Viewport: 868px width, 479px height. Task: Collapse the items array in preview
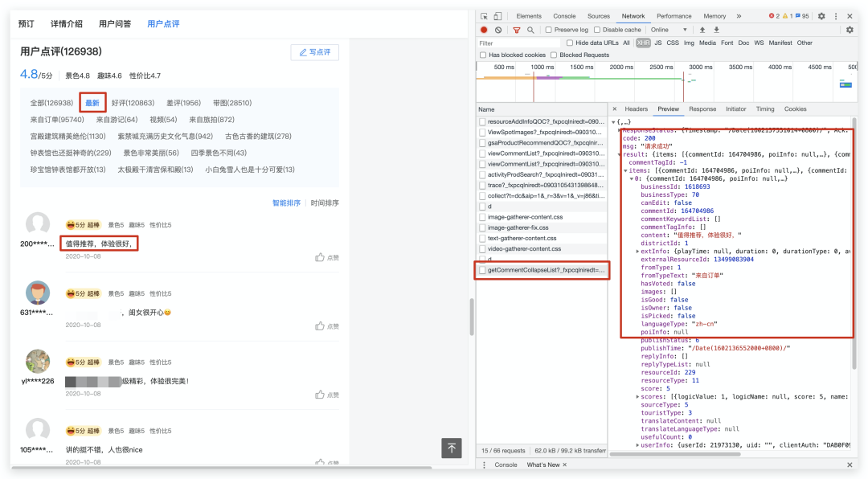click(624, 170)
